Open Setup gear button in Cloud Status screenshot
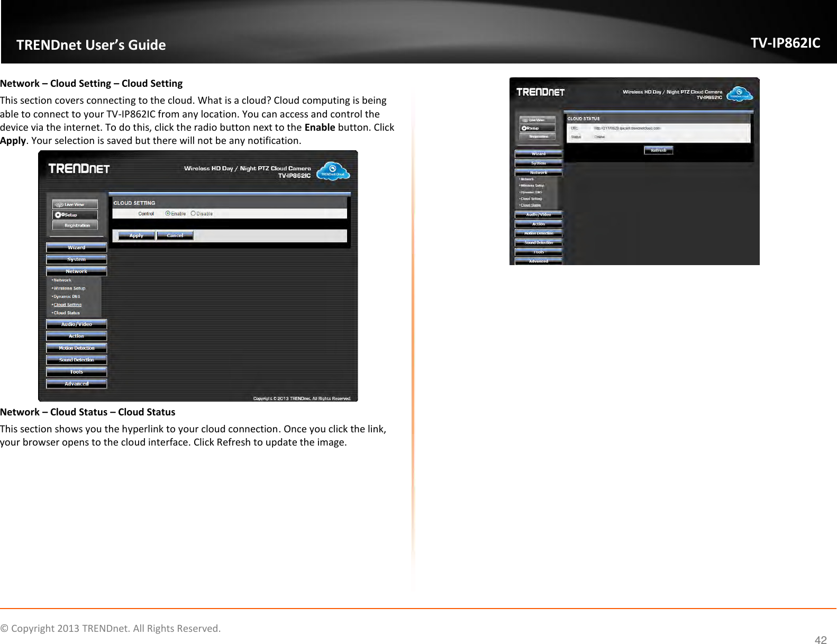Viewport: 837px width, 644px height. (538, 128)
